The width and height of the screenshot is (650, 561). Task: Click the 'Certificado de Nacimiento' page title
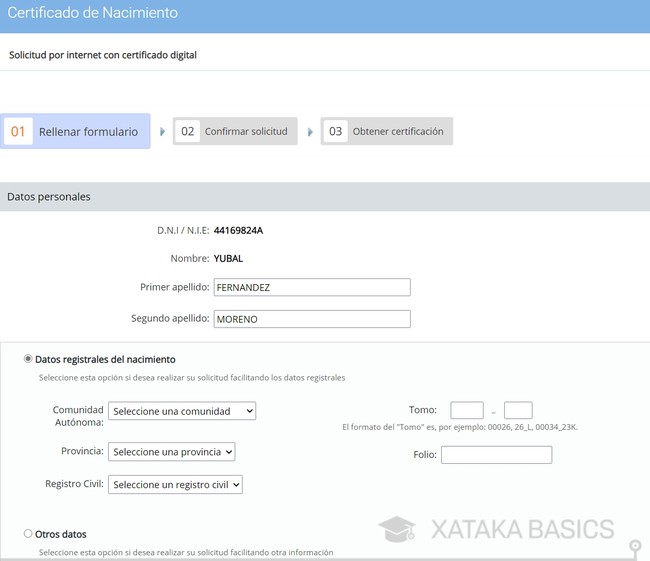click(x=92, y=12)
